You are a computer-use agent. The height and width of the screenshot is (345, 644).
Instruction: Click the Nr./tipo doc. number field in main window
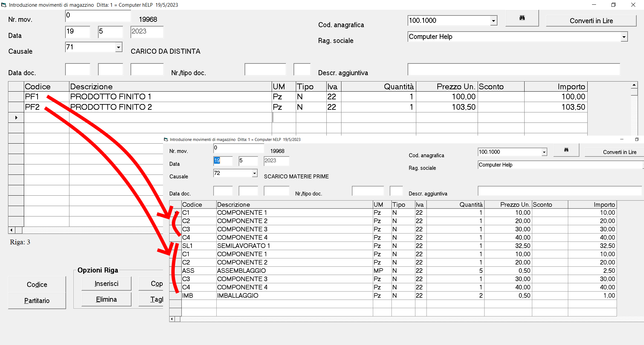(265, 69)
